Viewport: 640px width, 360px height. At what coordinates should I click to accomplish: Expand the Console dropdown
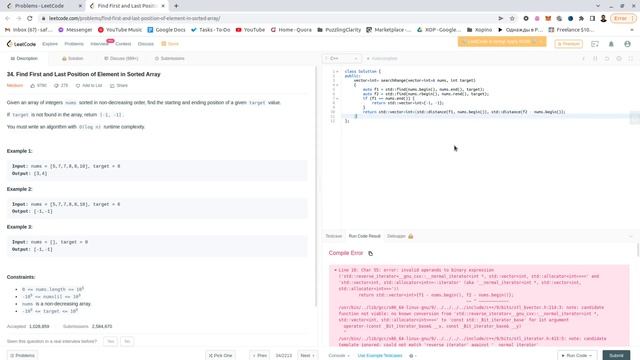coord(339,356)
